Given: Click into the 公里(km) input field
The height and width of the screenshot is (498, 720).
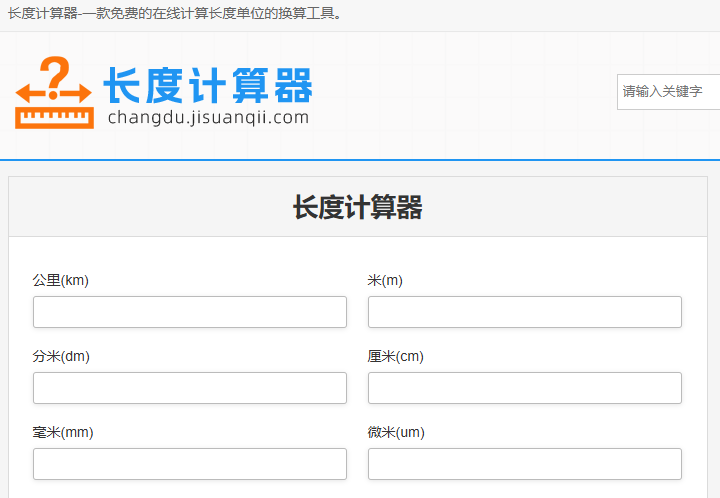Looking at the screenshot, I should [190, 312].
